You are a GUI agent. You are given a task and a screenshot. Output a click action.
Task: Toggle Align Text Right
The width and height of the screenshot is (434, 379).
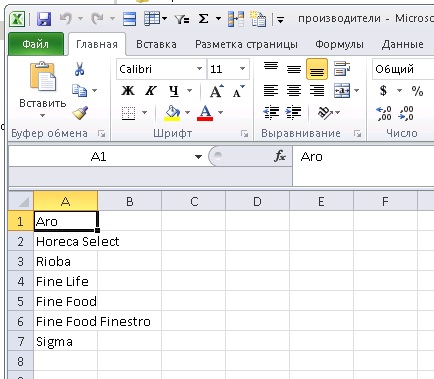coord(317,90)
